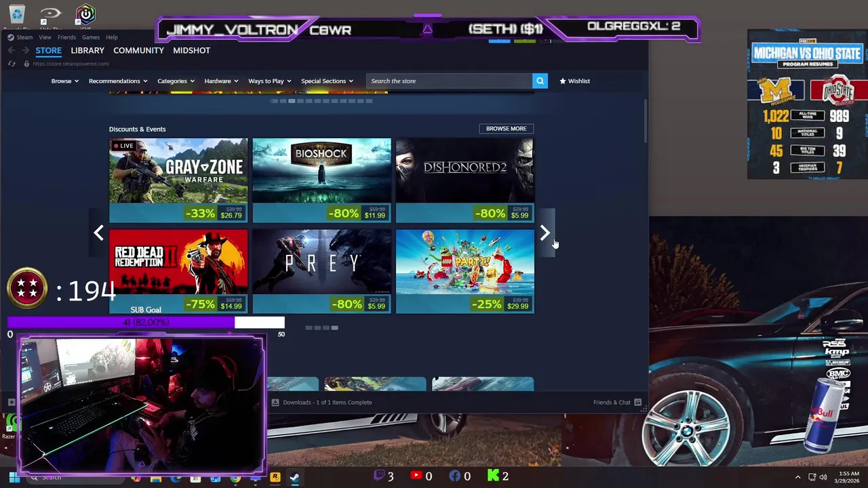868x488 pixels.
Task: Go forward with the right navigation arrow
Action: 26,50
